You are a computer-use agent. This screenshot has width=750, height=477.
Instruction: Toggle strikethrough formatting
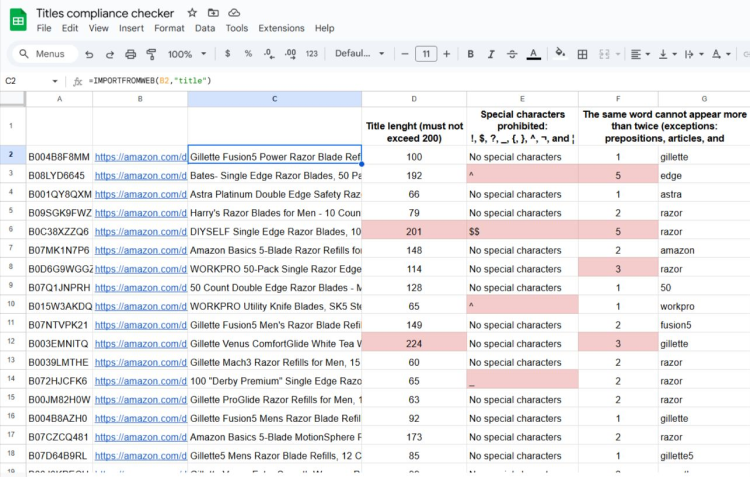tap(512, 54)
